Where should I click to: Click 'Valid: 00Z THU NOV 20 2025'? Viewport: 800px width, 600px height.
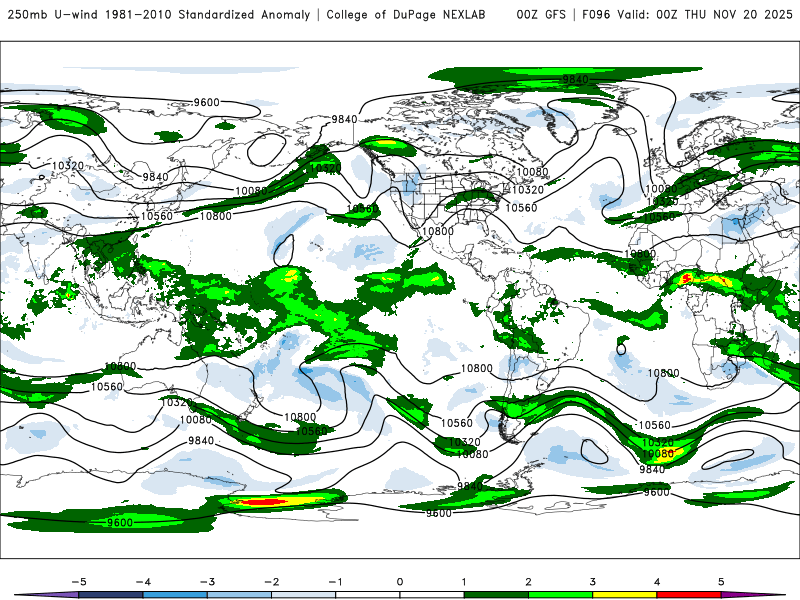(705, 15)
